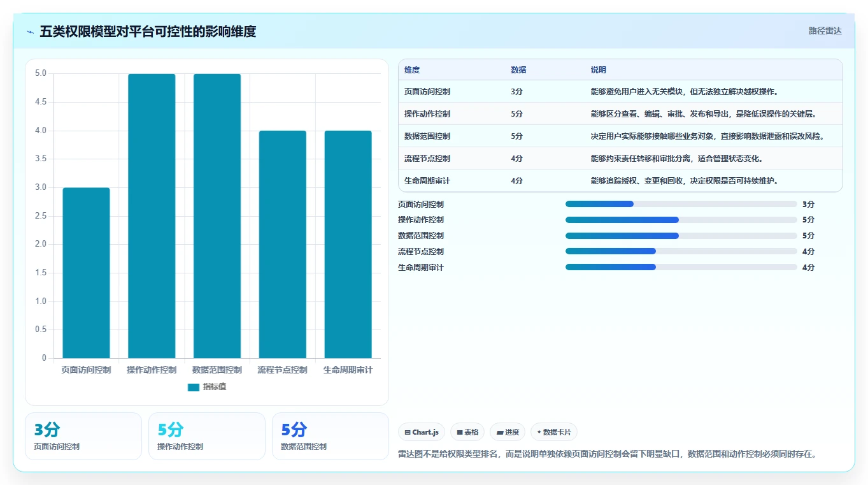Select the 表格 chip
This screenshot has height=485, width=868.
coord(467,432)
